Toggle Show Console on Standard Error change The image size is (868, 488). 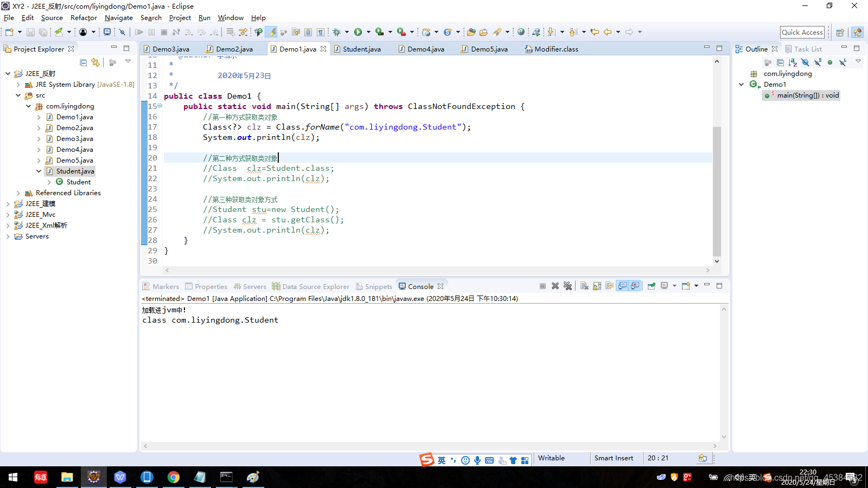coord(635,286)
